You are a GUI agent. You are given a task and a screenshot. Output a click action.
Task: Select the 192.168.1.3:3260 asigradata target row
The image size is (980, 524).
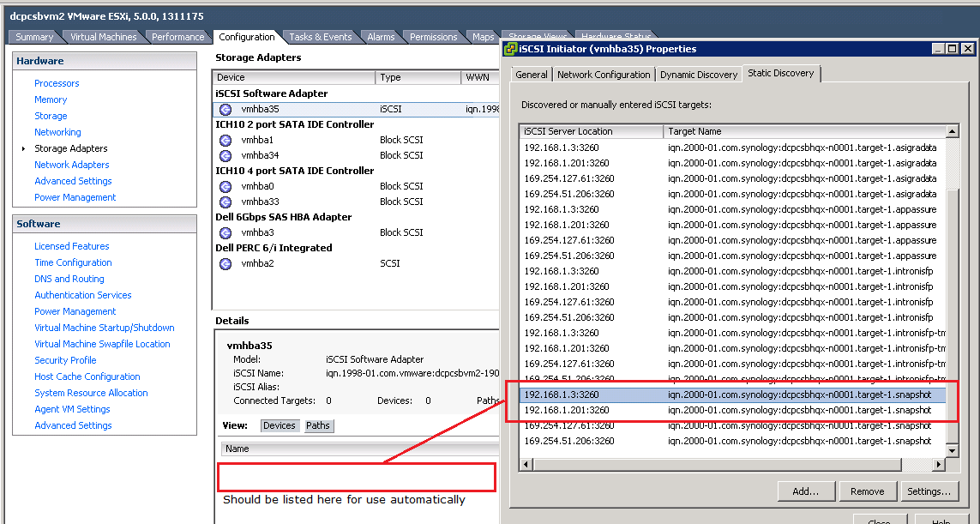tap(732, 148)
